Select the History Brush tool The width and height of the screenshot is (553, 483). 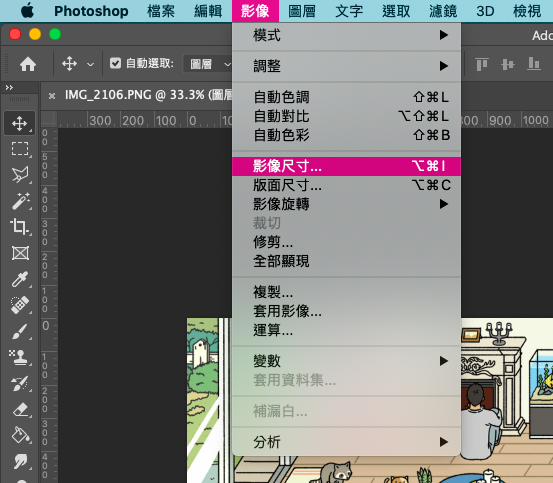pos(20,383)
